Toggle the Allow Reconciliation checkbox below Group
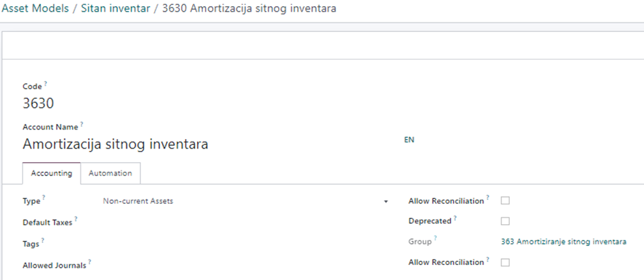Viewport: 644px width, 280px height. (505, 262)
